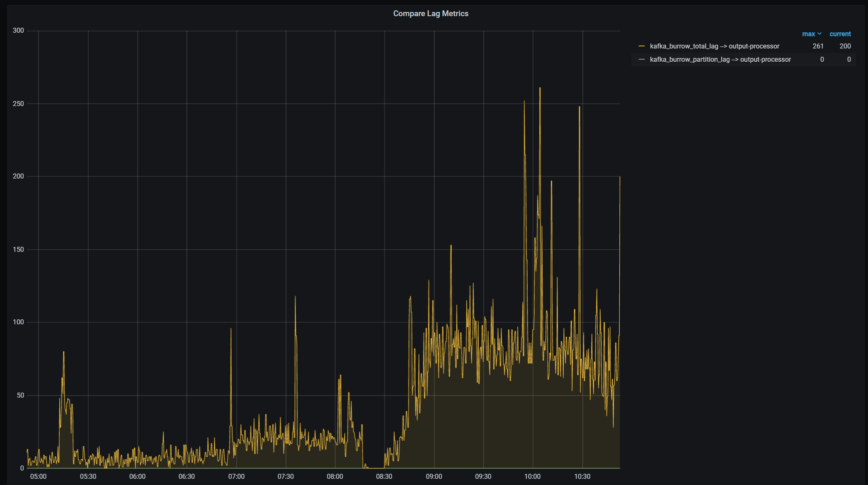Click the tallest lag spike just after 10:00
This screenshot has height=485, width=868.
pyautogui.click(x=540, y=88)
